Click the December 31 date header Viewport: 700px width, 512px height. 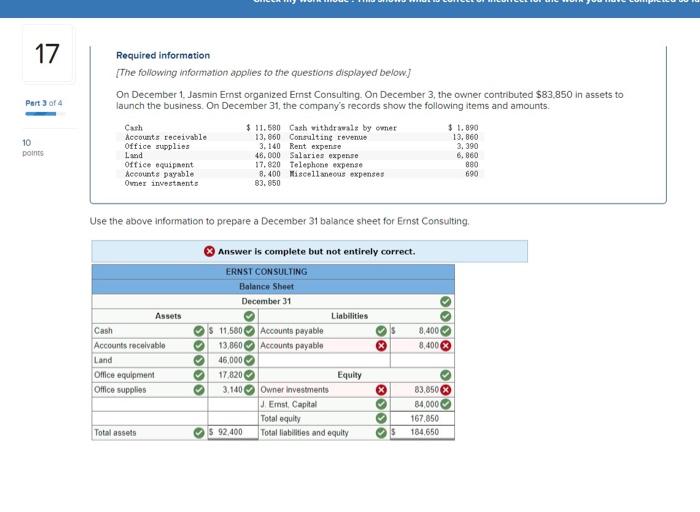266,301
